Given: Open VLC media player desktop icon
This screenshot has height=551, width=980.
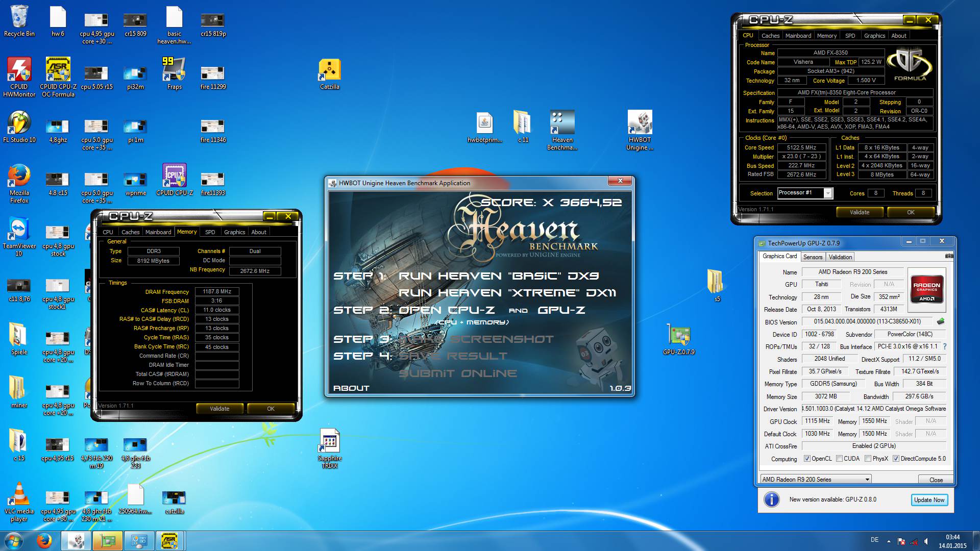Looking at the screenshot, I should [x=19, y=502].
